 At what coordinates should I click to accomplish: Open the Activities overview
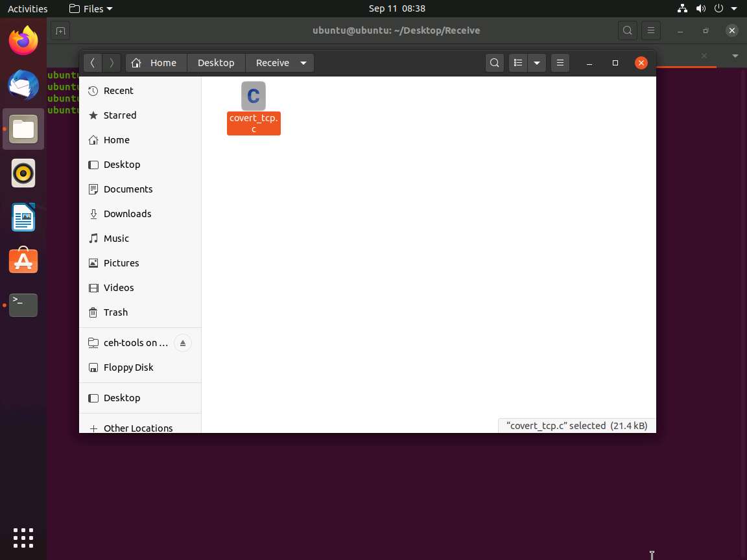28,8
